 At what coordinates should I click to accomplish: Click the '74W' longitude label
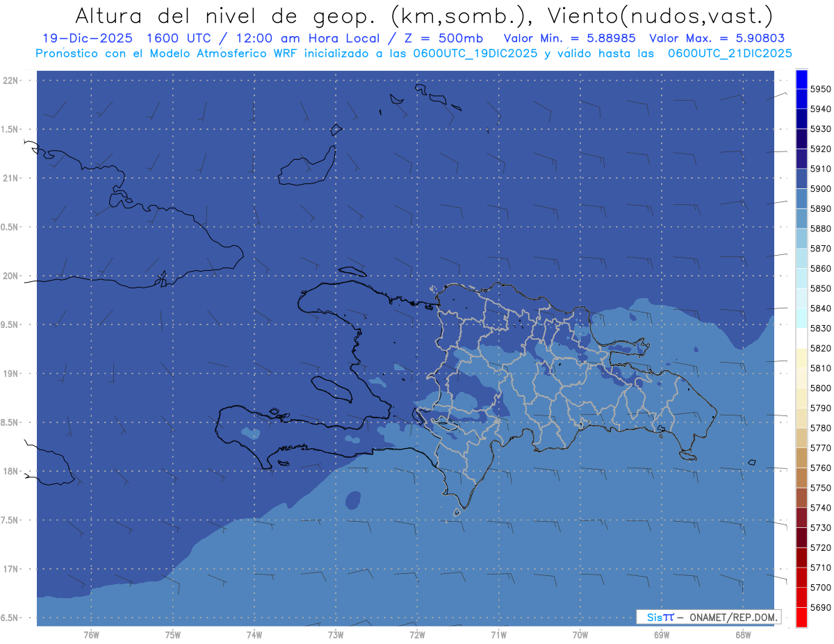(x=254, y=634)
